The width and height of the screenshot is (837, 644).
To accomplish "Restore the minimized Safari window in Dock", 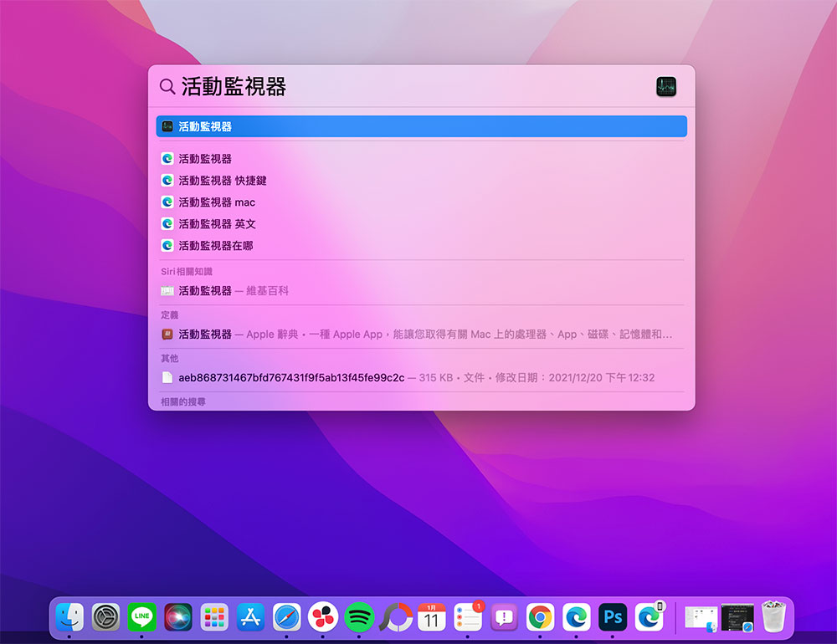I will pos(737,618).
